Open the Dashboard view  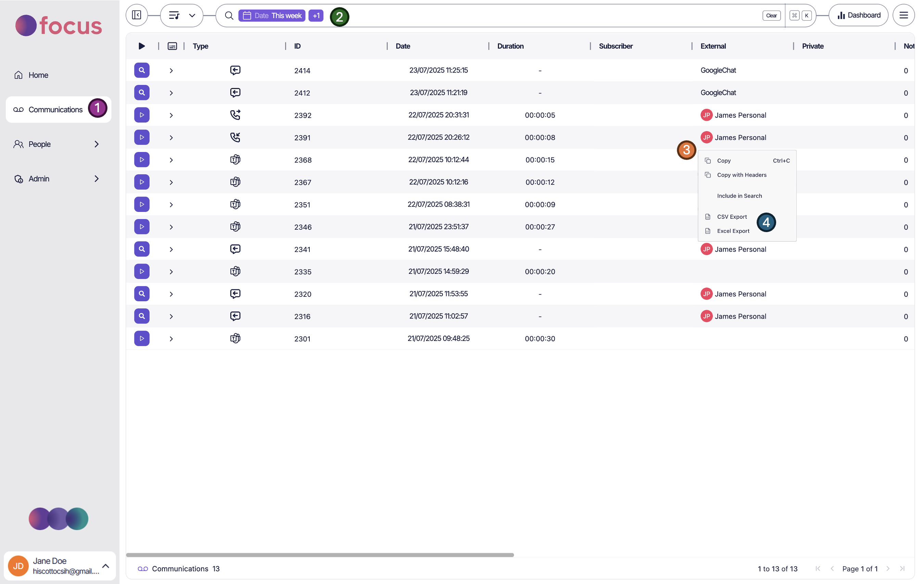coord(858,15)
